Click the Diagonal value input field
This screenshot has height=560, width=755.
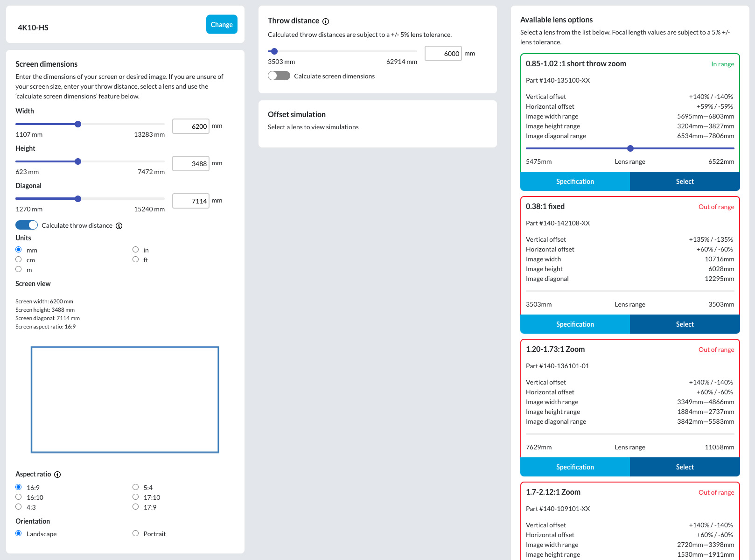pos(191,201)
